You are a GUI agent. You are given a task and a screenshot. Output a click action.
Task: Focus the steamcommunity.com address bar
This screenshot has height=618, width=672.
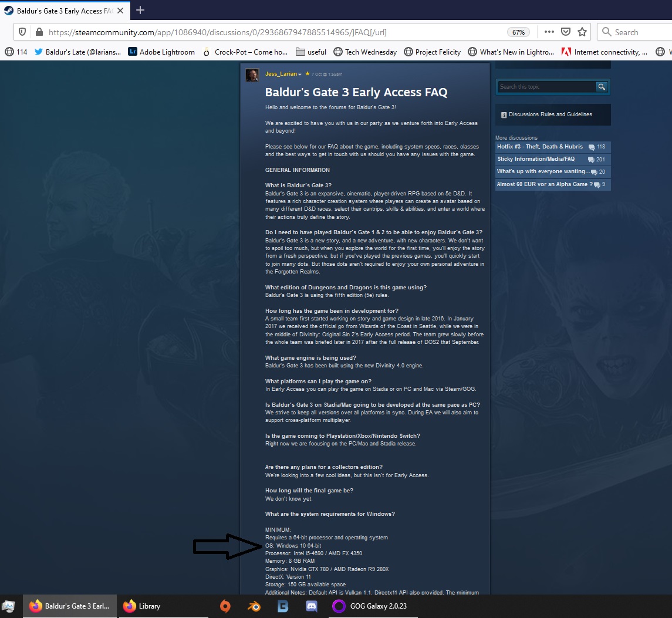(274, 32)
